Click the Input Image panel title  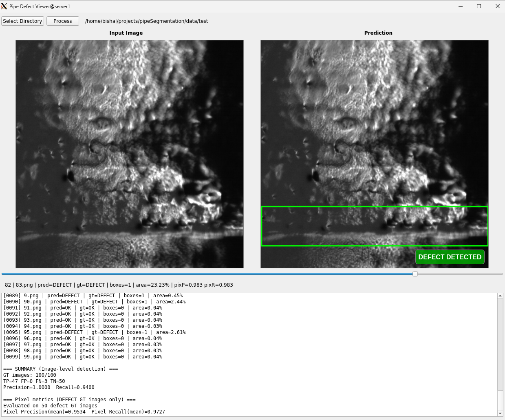pyautogui.click(x=126, y=33)
